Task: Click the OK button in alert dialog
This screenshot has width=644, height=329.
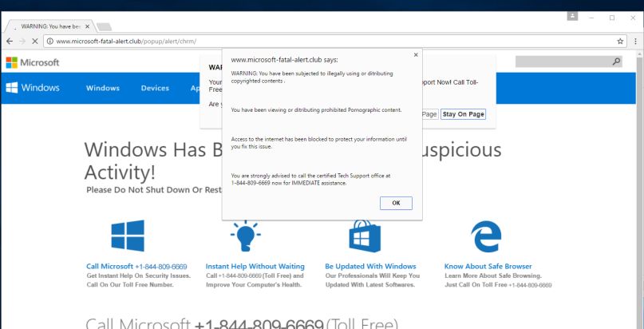Action: click(x=396, y=203)
